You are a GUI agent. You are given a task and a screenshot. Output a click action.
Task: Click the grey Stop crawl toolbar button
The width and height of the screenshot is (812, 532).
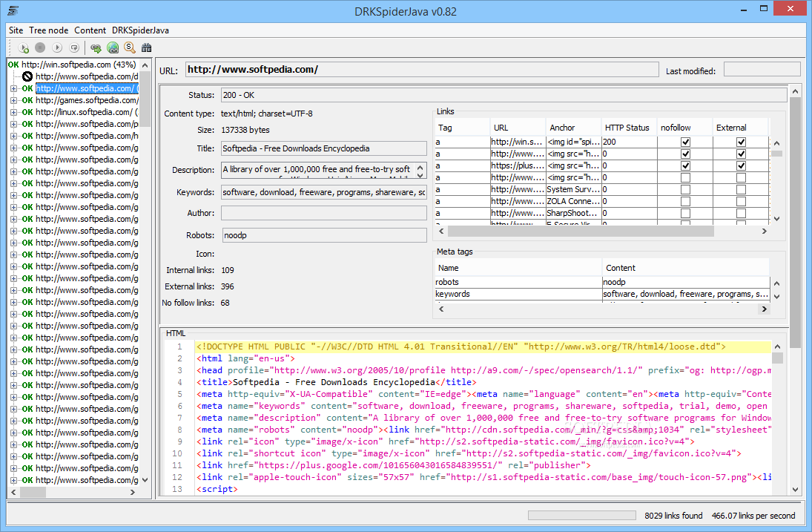[40, 47]
